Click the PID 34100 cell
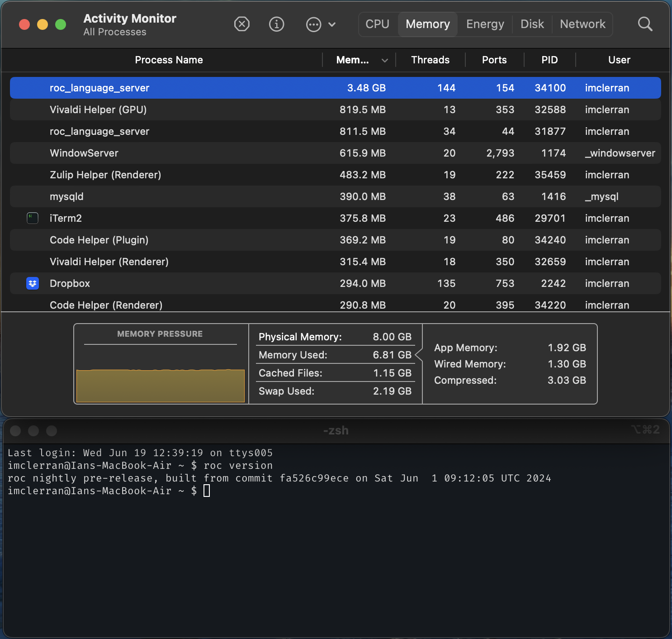The image size is (672, 639). 550,88
